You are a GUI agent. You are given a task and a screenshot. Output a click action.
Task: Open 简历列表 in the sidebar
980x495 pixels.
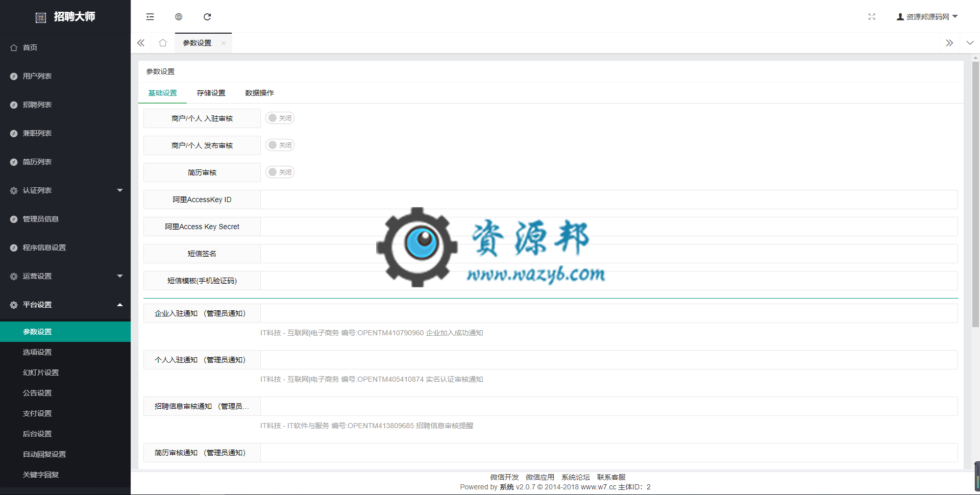click(65, 162)
